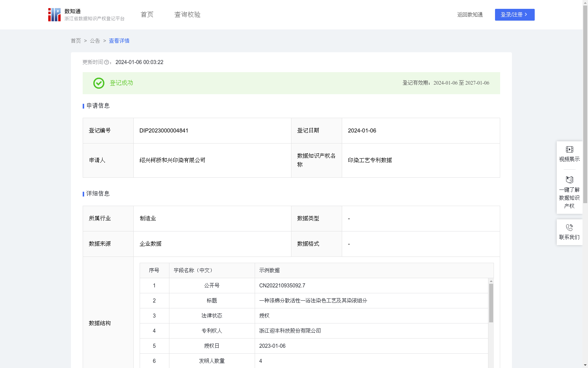Click the 专利权人 field name cell

click(x=212, y=331)
